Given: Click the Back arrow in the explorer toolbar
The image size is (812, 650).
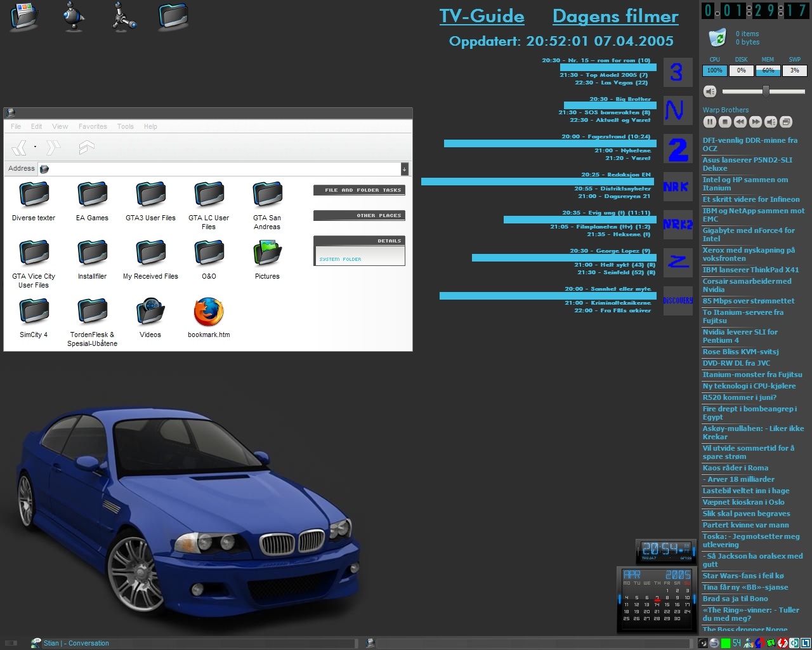Looking at the screenshot, I should (x=20, y=148).
